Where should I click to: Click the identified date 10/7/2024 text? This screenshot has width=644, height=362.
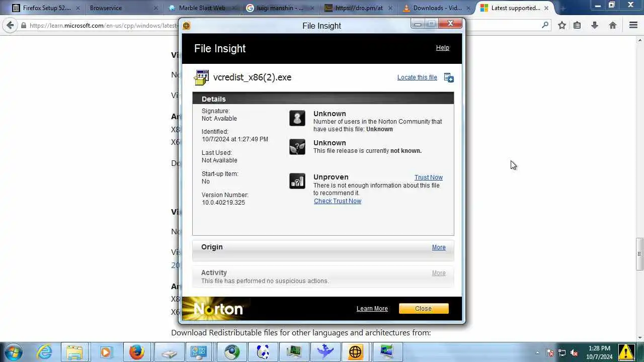235,139
